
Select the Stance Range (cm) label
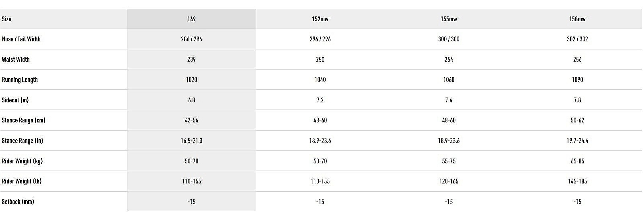(23, 120)
